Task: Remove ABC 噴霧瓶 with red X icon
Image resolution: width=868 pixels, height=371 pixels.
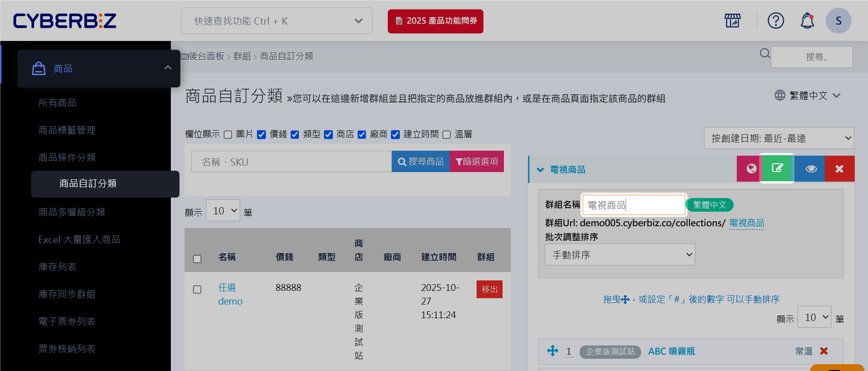Action: click(823, 351)
